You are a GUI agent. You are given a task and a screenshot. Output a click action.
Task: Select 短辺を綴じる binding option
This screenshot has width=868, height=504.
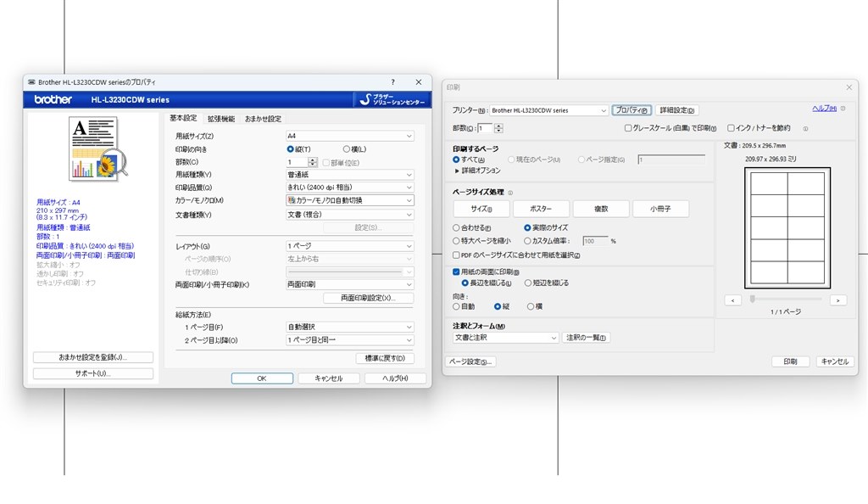click(528, 283)
